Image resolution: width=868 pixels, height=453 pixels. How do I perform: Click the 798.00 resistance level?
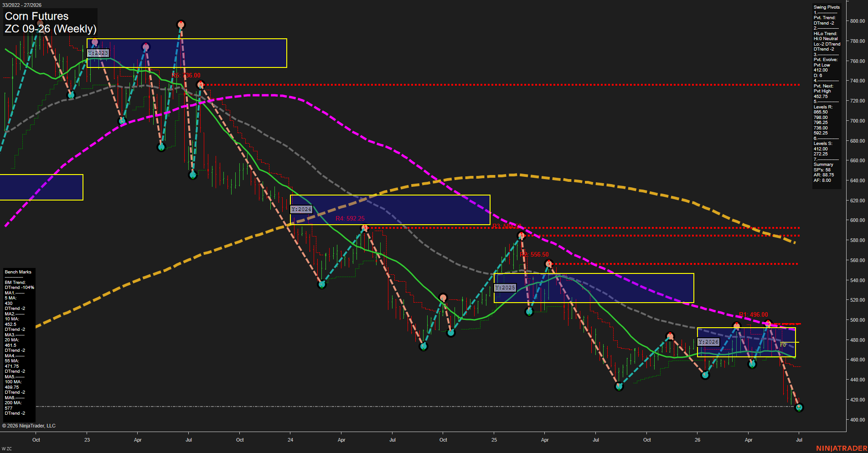coord(821,118)
